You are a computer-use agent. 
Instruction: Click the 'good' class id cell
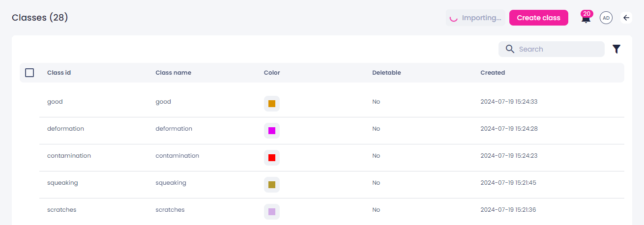(55, 102)
